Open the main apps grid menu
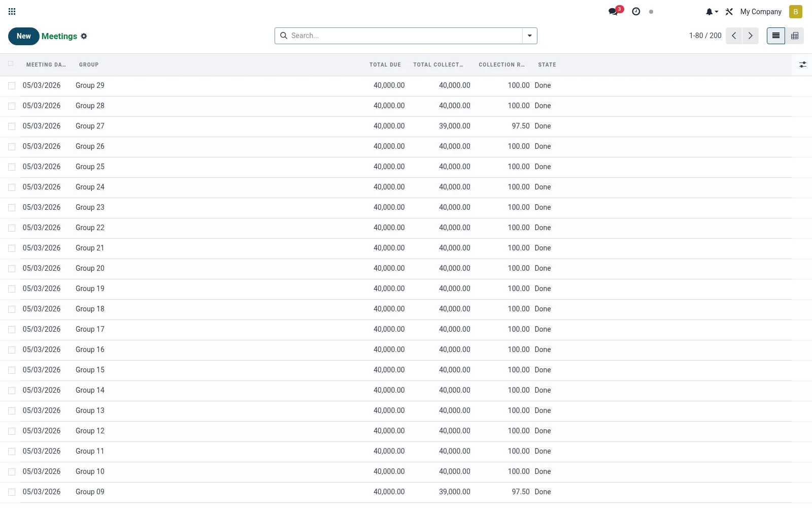Screen dimensions: 812x508 click(x=12, y=12)
